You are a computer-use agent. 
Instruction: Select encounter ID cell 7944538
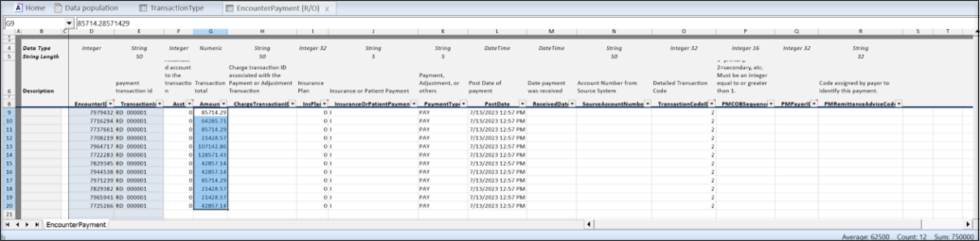pos(92,172)
